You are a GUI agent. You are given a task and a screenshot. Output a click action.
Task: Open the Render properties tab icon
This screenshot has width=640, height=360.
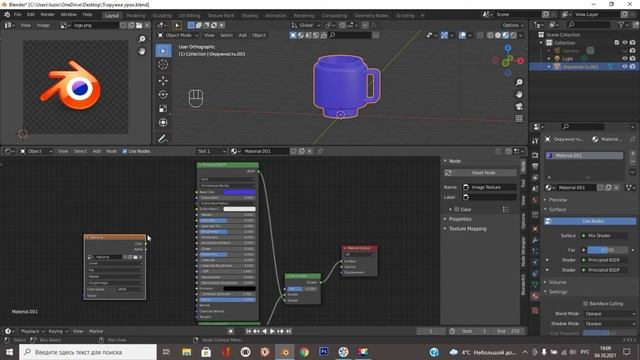pos(535,155)
